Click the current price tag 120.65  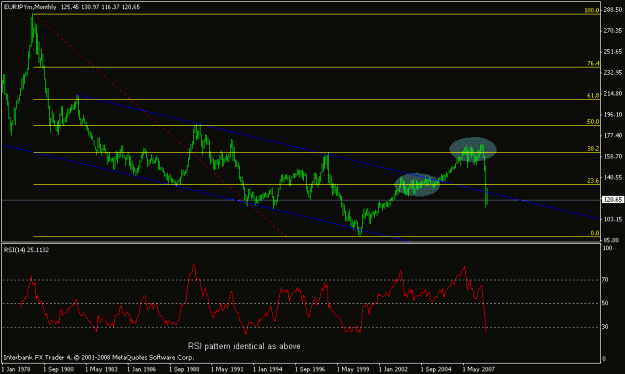(x=613, y=200)
